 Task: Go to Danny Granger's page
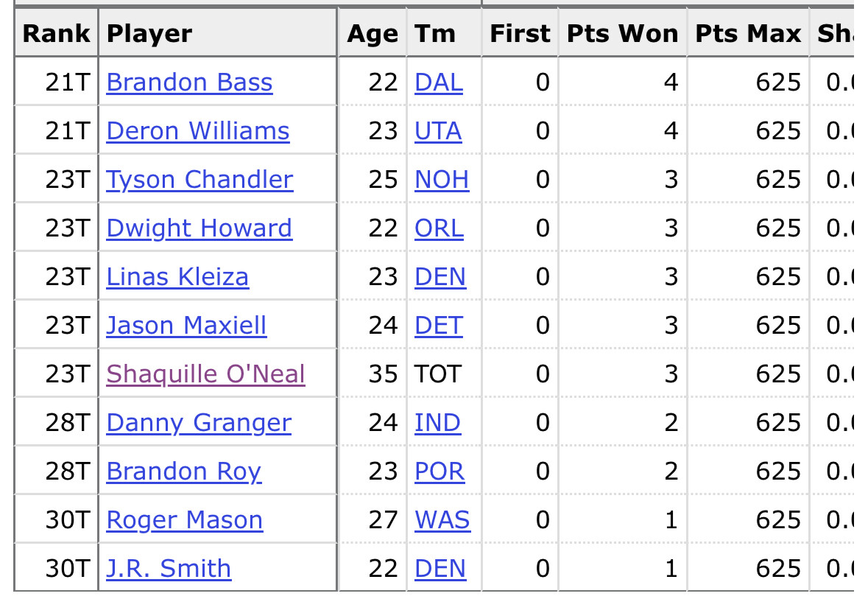click(x=199, y=423)
